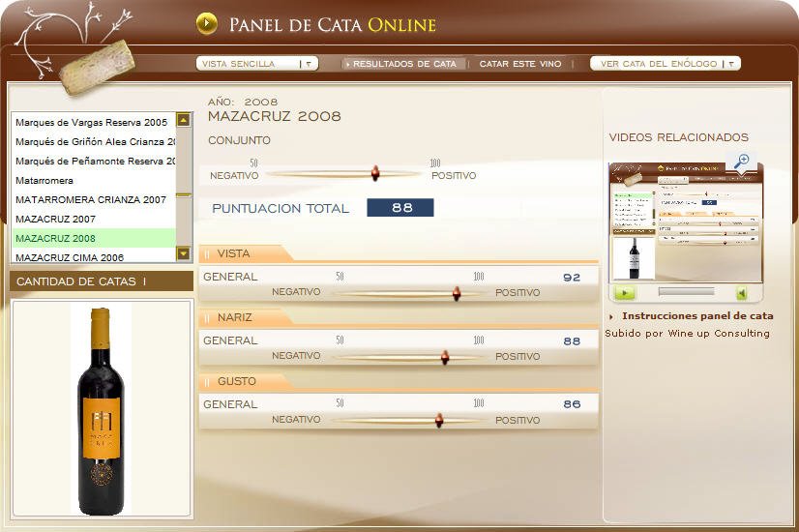Open the Catar Este Vino tab
This screenshot has height=532, width=799.
coord(520,64)
